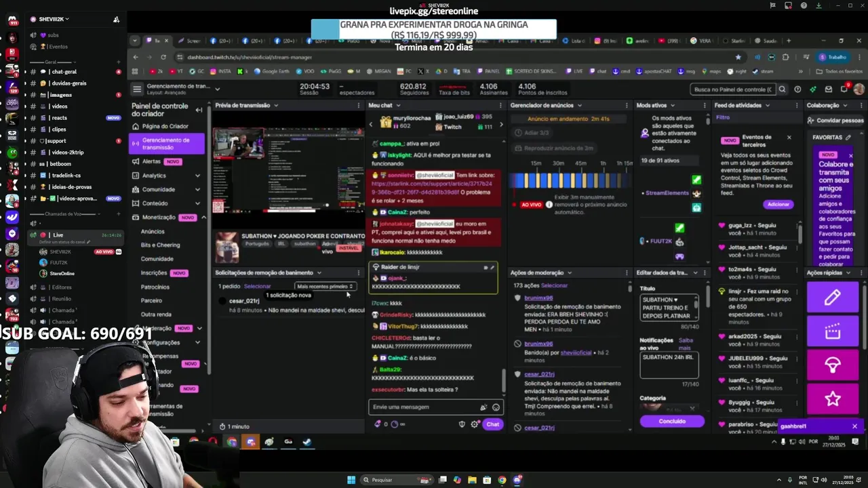Open Windows Start button
Viewport: 868px width, 488px height.
(351, 480)
